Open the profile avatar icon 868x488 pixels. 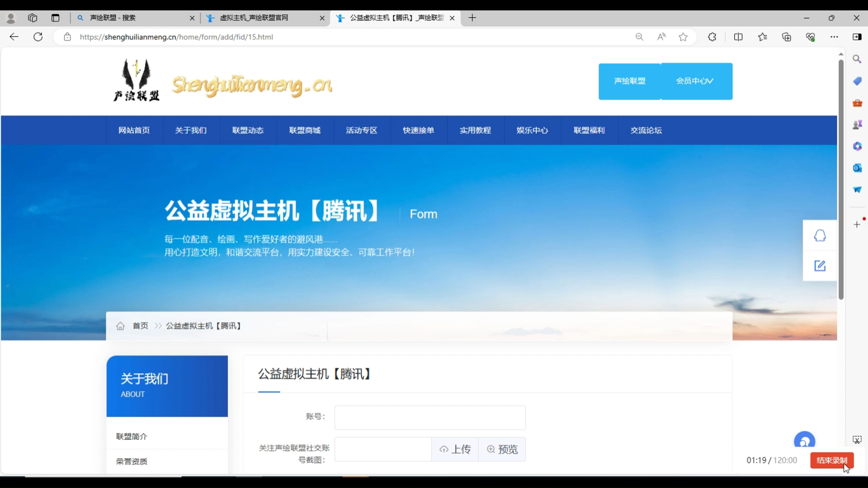[11, 18]
